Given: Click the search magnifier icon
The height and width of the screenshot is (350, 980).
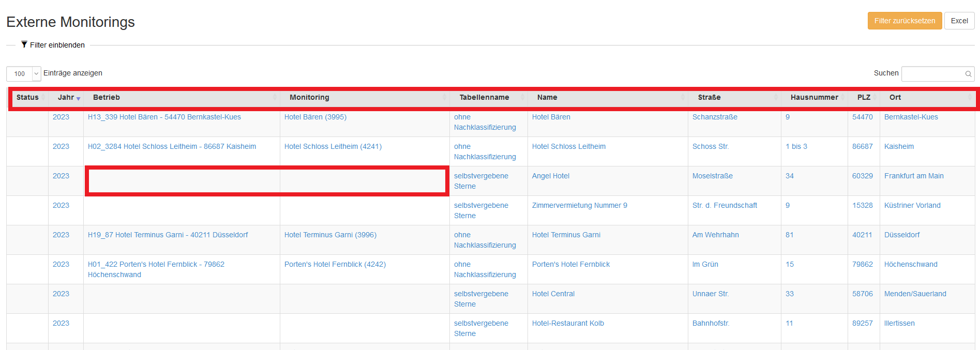Looking at the screenshot, I should (x=968, y=74).
